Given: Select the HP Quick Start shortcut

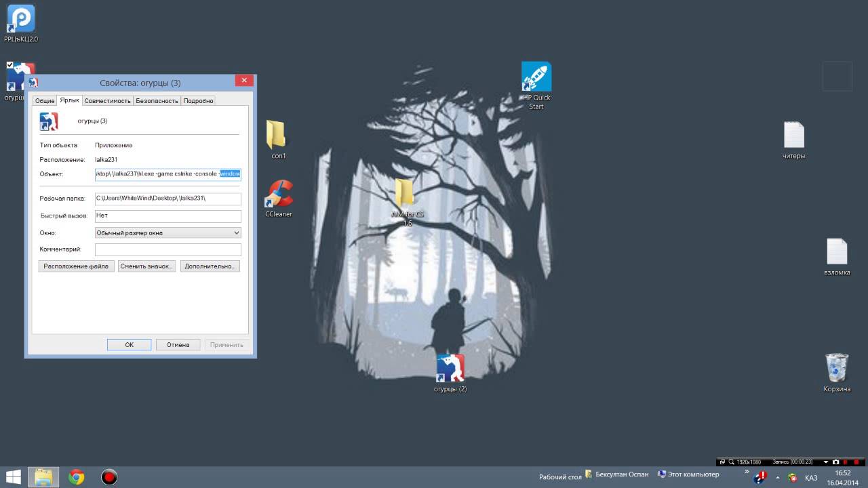Looking at the screenshot, I should click(536, 85).
